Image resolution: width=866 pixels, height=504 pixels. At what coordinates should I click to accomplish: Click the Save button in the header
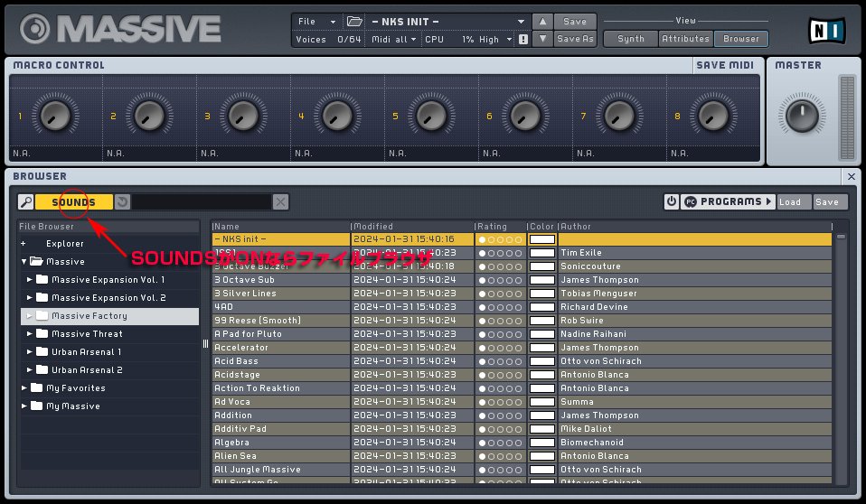(x=575, y=22)
